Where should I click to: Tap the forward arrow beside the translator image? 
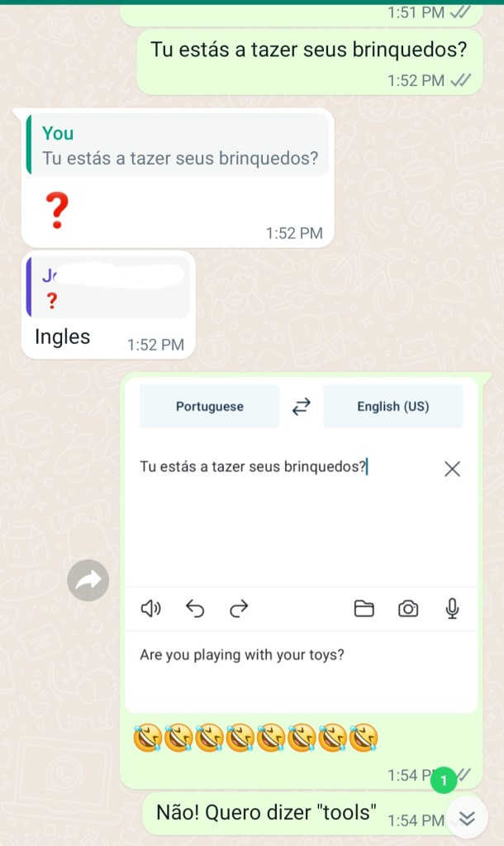pos(88,581)
